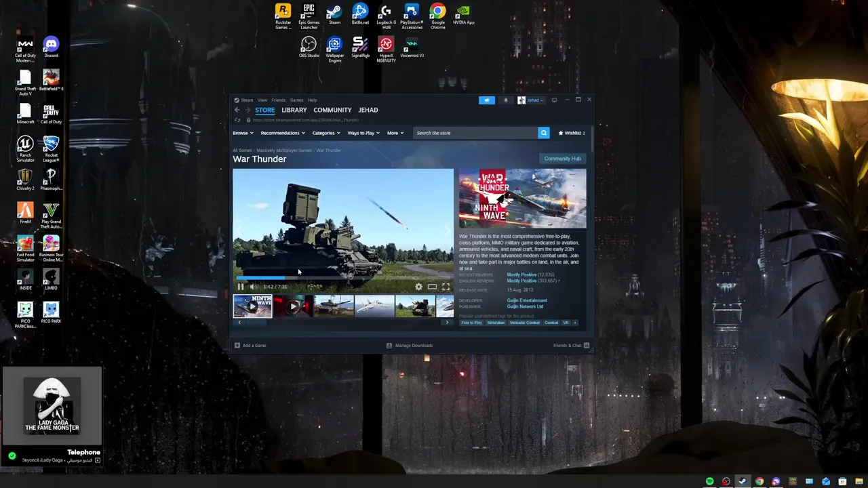Select the Logitech G HUB desktop icon
The width and height of the screenshot is (868, 488).
tap(386, 16)
